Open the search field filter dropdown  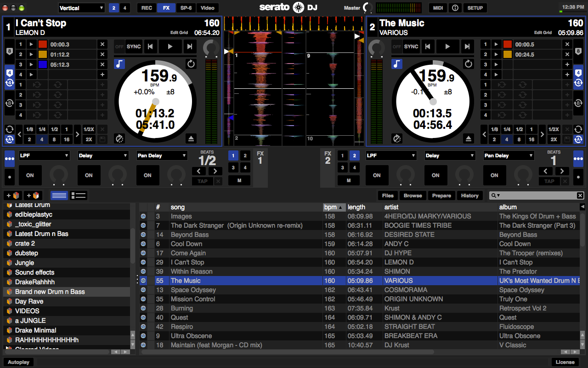(496, 195)
